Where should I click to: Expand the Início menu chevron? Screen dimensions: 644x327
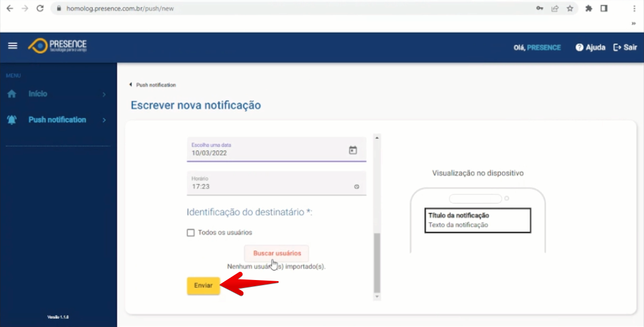coord(104,94)
